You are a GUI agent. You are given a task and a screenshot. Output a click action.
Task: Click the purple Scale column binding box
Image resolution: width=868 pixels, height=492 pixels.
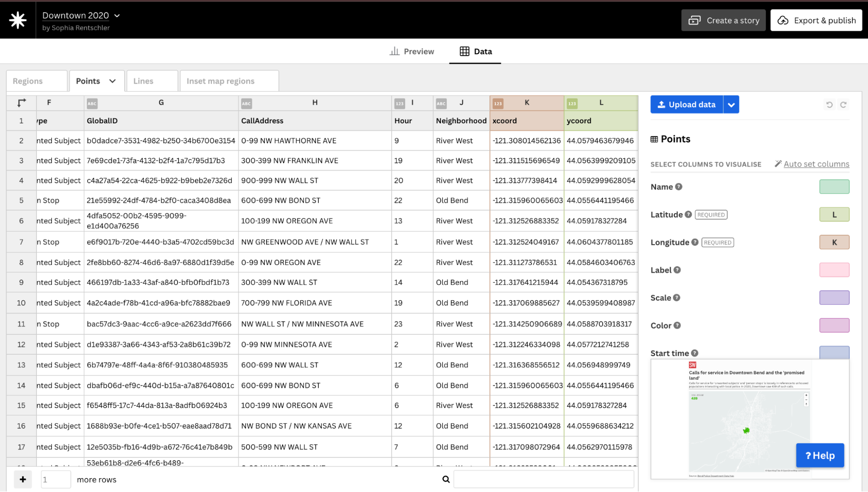(834, 298)
